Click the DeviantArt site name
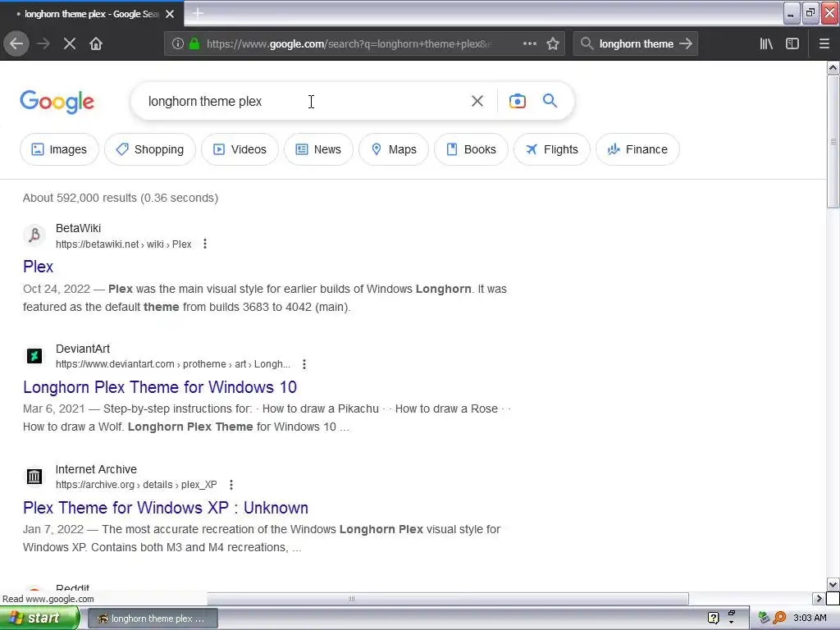 [x=83, y=349]
